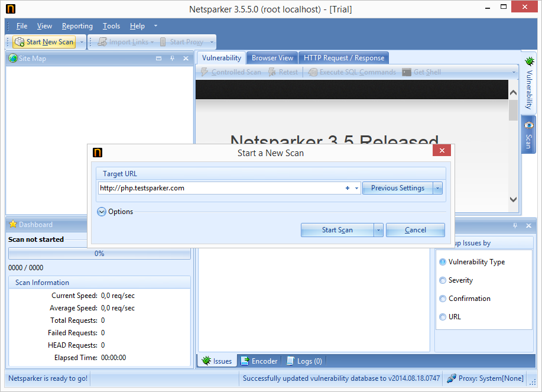The width and height of the screenshot is (542, 392).
Task: Click the browser view scroll down arrow
Action: [x=513, y=199]
